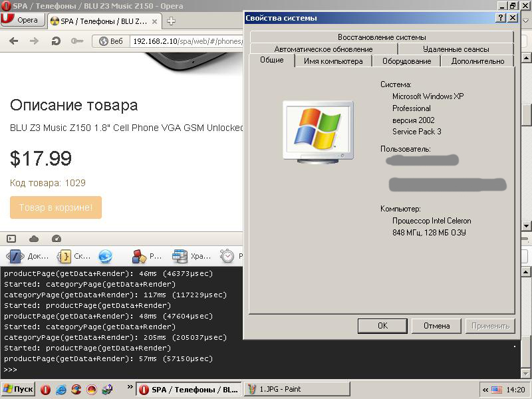Screen dimensions: 532x399
Task: Click the help question mark in Свойства системы
Action: pyautogui.click(x=501, y=18)
